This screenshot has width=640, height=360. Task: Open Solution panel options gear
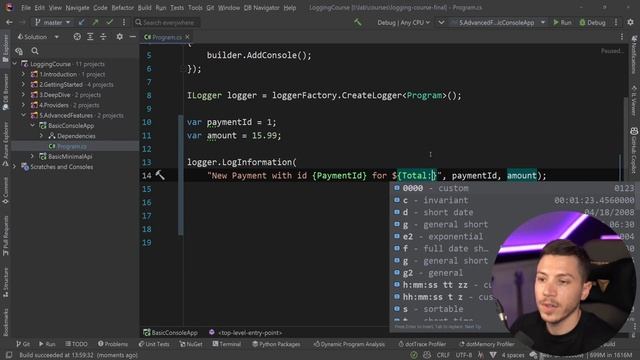click(119, 37)
